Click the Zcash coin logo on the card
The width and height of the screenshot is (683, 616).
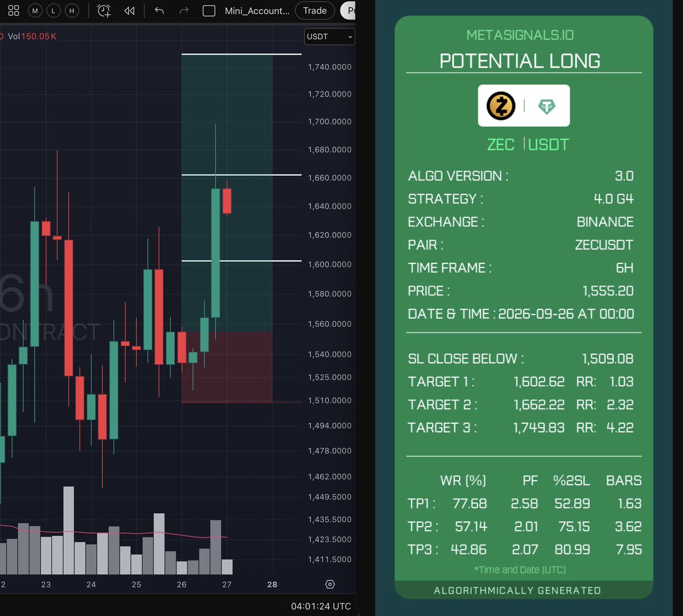point(501,106)
